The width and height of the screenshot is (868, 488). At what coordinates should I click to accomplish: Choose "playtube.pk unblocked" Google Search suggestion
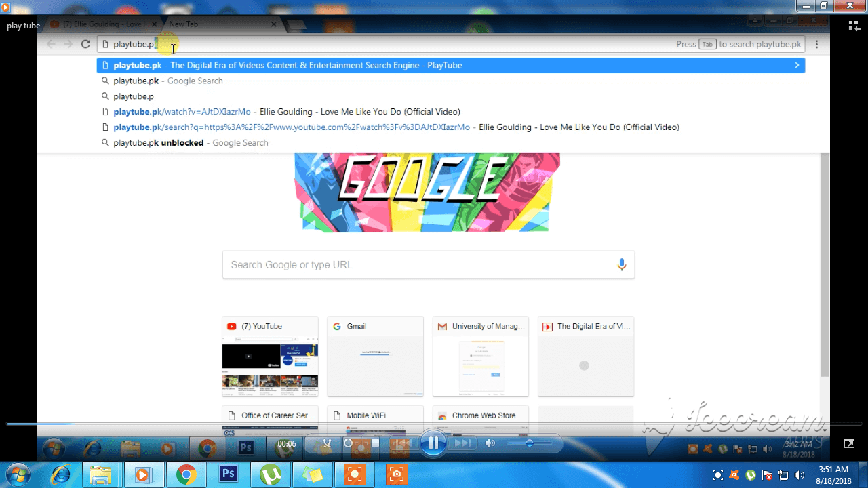[x=451, y=143]
